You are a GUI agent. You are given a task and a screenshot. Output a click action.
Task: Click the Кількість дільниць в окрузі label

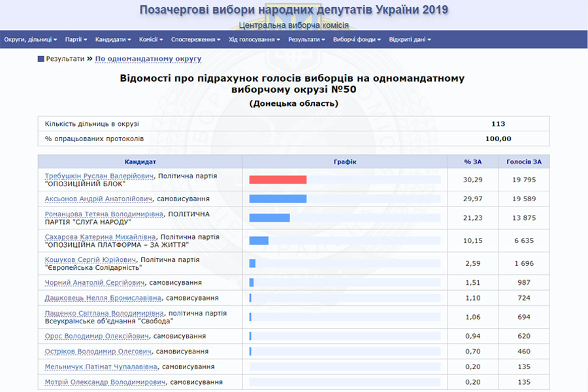(92, 123)
